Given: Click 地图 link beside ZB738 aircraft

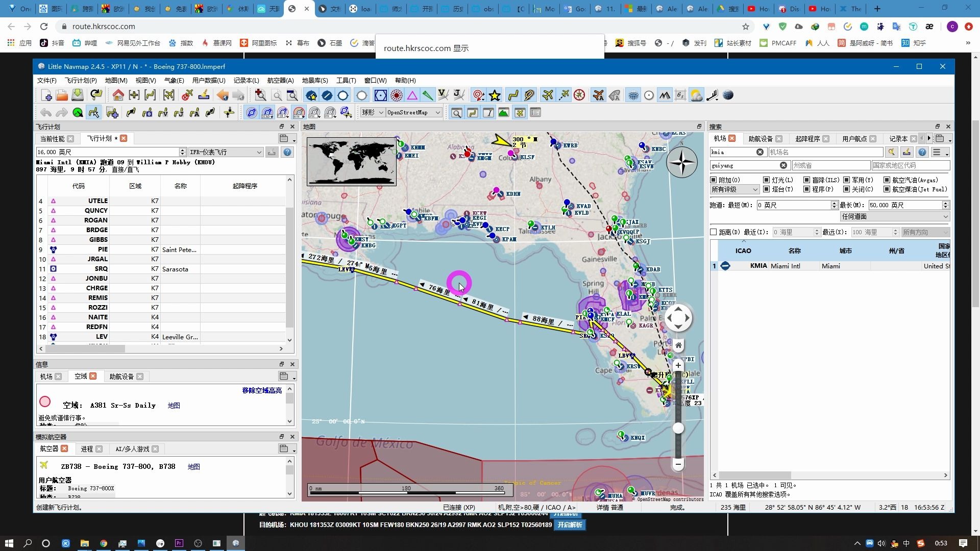Looking at the screenshot, I should [193, 467].
